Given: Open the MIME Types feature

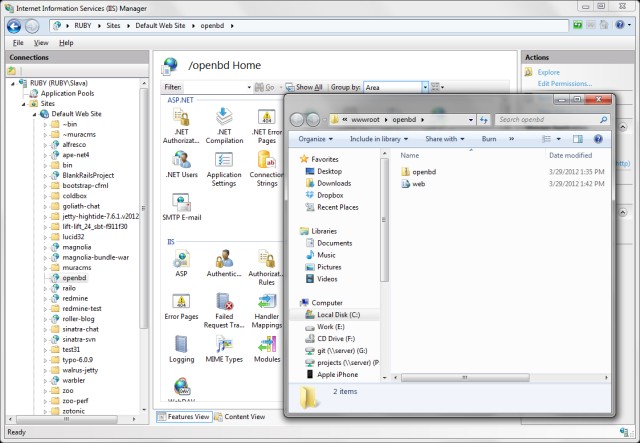Looking at the screenshot, I should [224, 350].
